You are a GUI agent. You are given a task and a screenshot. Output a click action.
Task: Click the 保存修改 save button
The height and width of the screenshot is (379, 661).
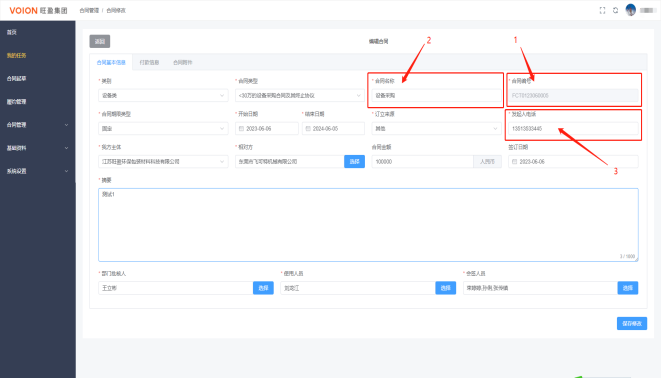point(632,323)
